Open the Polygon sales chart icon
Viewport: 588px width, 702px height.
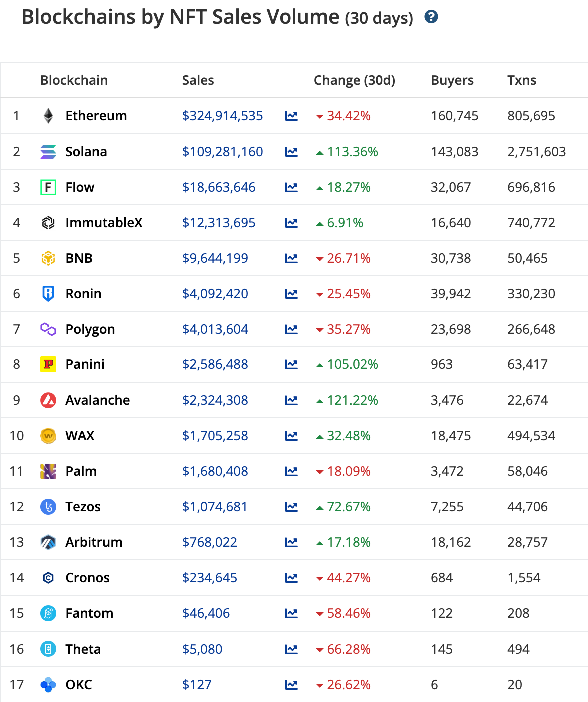292,329
